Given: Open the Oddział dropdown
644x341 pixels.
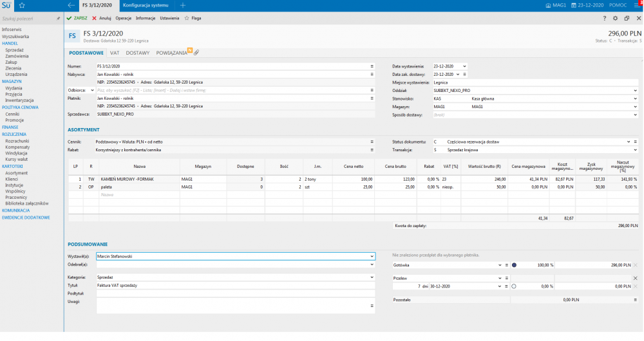Looking at the screenshot, I should [x=636, y=90].
